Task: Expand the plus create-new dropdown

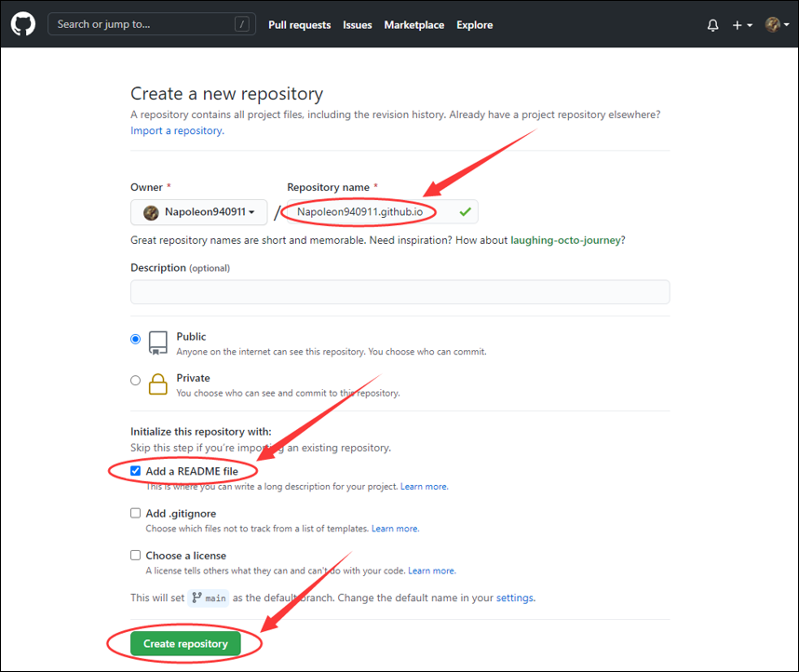Action: [741, 25]
